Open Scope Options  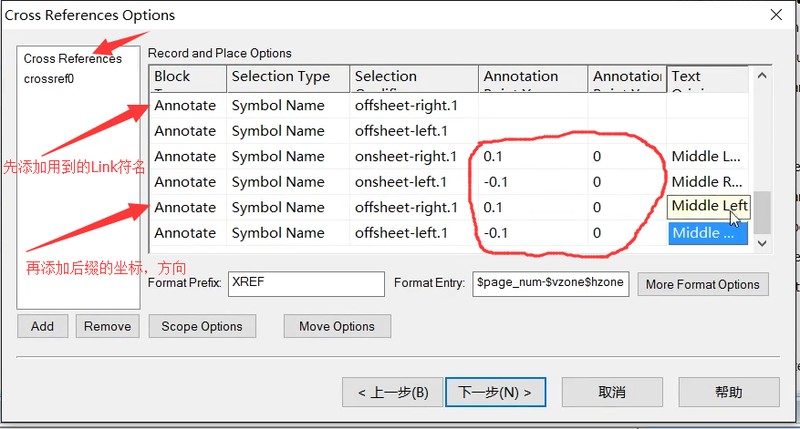(202, 326)
